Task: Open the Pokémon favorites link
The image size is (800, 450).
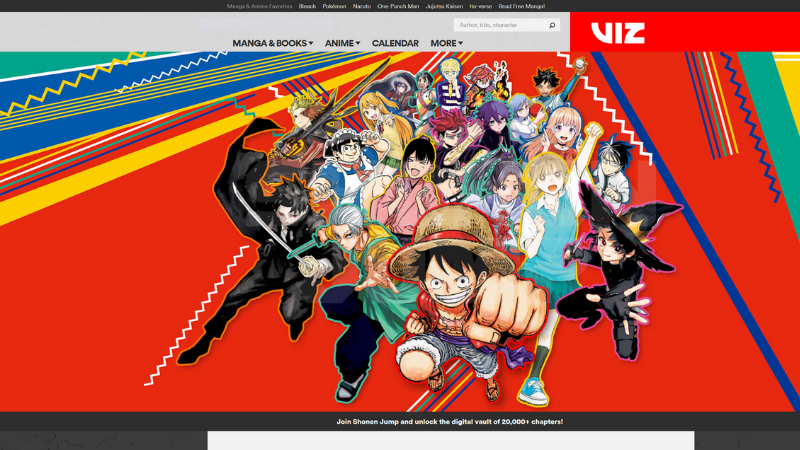Action: click(x=334, y=6)
